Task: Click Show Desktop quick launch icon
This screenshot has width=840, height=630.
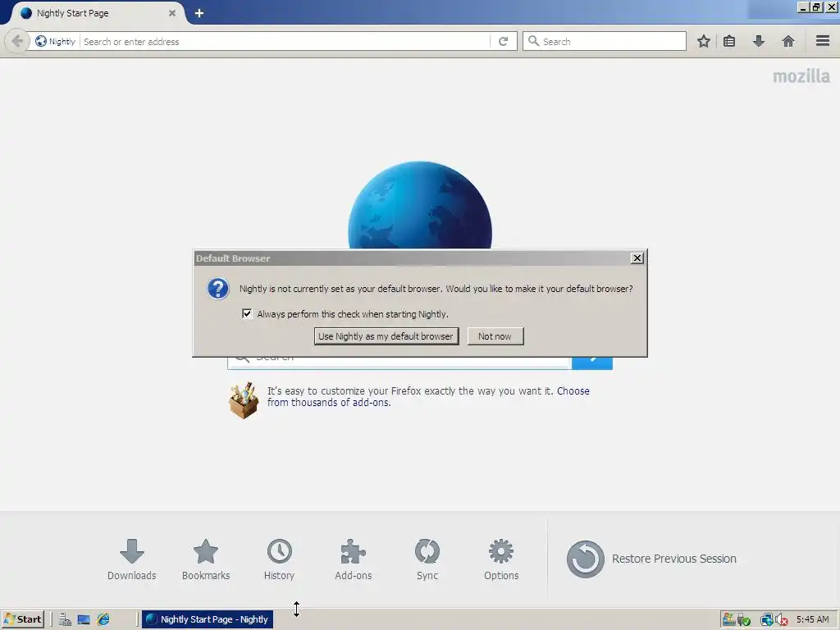Action: [x=84, y=620]
